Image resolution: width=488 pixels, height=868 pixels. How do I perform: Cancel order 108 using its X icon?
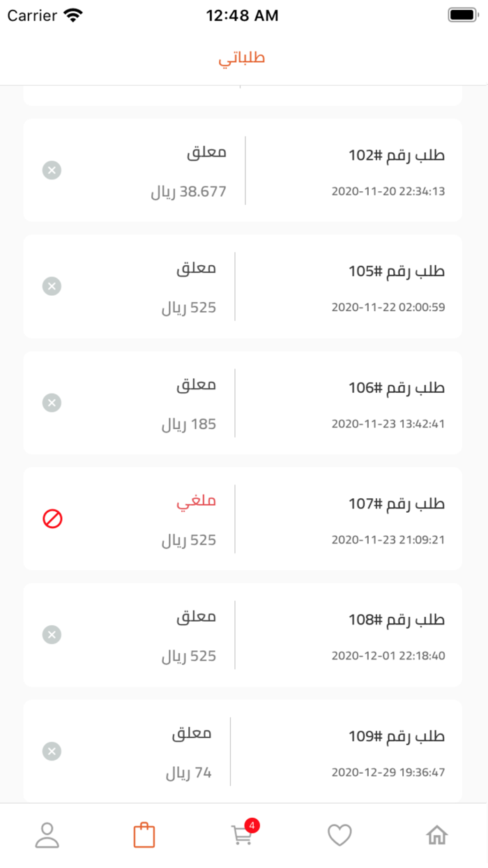click(x=52, y=634)
